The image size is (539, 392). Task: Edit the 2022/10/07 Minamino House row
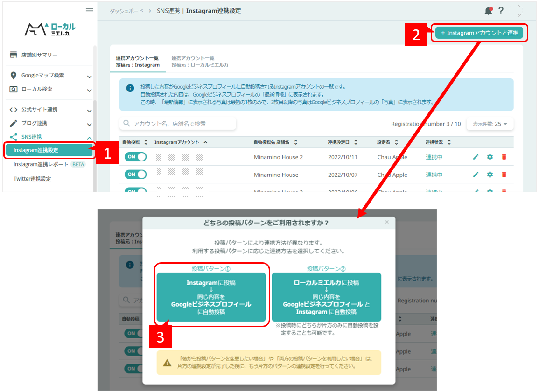tap(476, 175)
